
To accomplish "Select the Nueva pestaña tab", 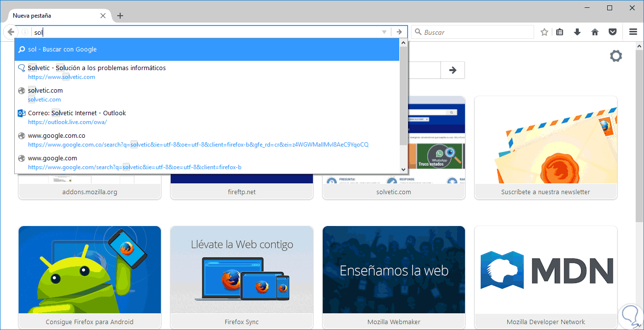I will pyautogui.click(x=59, y=16).
